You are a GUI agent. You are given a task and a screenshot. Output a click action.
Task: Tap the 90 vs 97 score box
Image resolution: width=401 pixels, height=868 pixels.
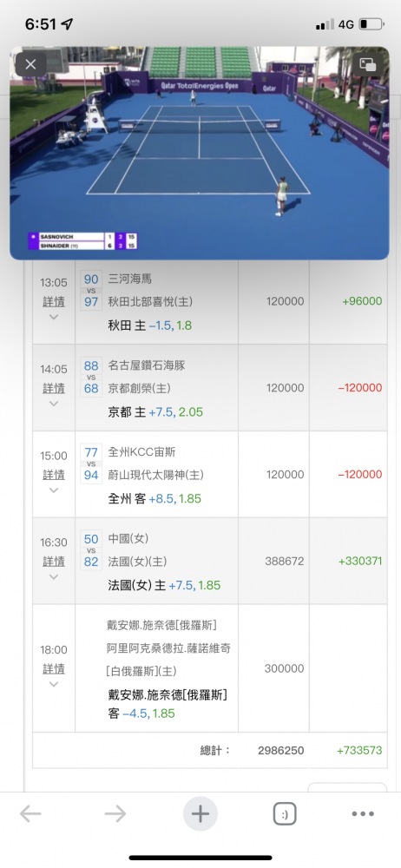[x=91, y=291]
